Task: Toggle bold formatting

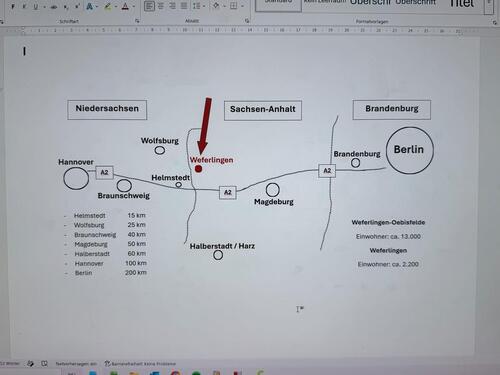Action: (x=13, y=6)
